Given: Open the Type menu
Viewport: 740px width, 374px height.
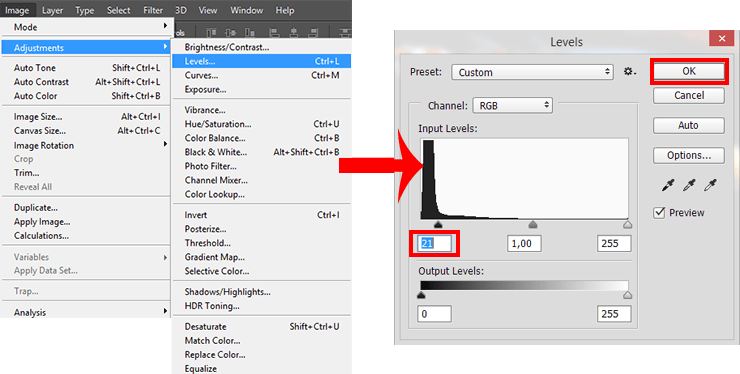Looking at the screenshot, I should point(85,10).
